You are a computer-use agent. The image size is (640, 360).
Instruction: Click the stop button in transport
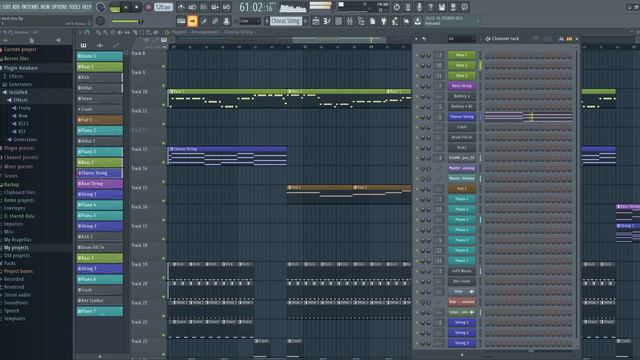pos(137,7)
